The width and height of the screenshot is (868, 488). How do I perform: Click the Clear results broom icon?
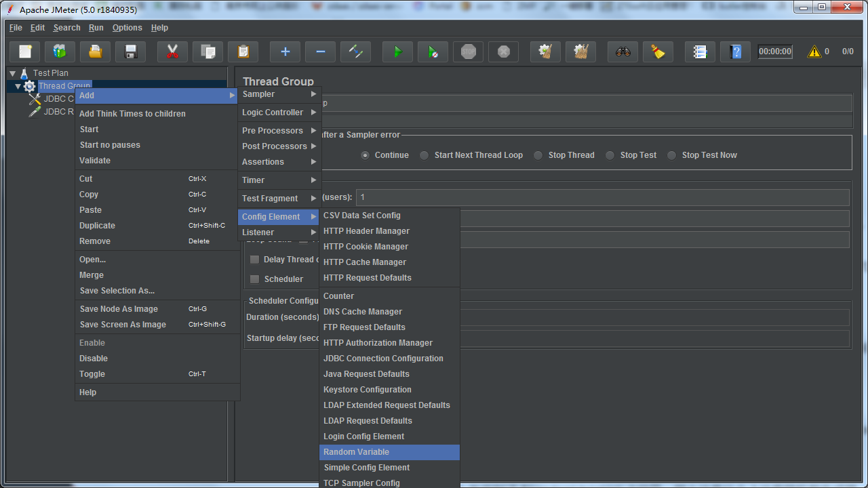(x=545, y=52)
